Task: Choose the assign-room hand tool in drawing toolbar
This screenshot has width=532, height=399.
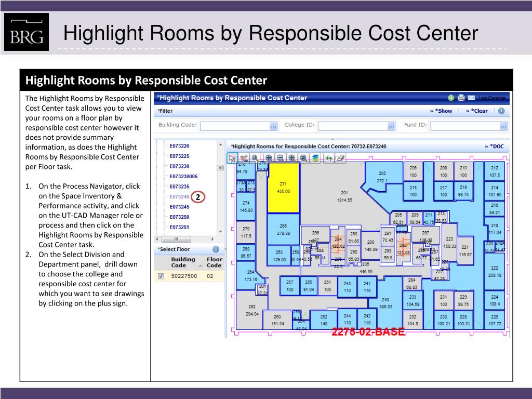Action: pos(244,158)
